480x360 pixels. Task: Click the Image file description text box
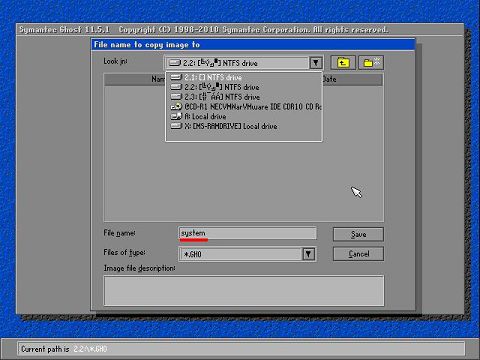244,291
